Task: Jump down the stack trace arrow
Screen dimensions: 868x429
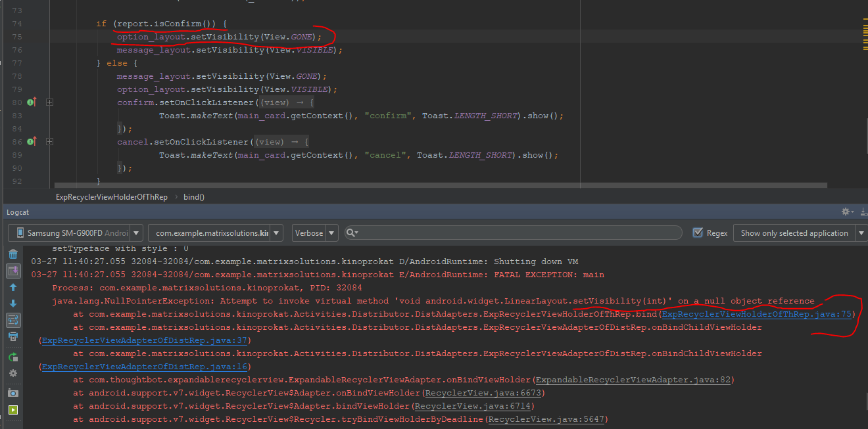Action: click(12, 304)
